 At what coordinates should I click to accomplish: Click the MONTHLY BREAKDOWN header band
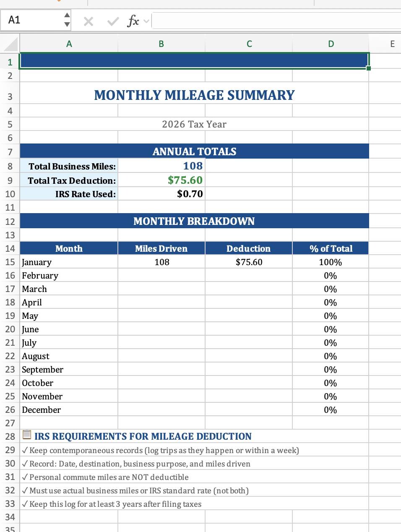click(x=194, y=221)
